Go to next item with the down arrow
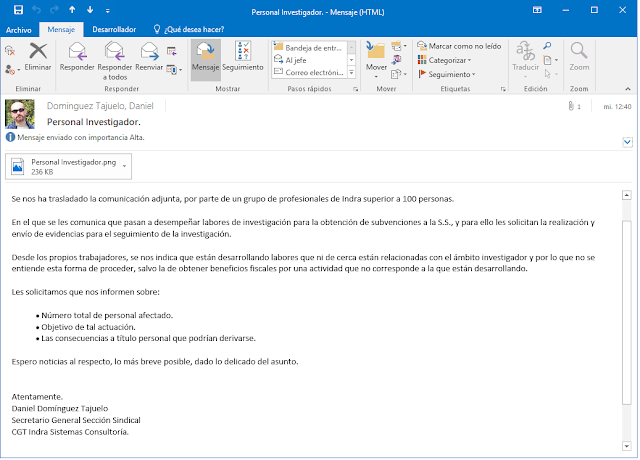Viewport: 640px width, 460px height. click(x=90, y=10)
